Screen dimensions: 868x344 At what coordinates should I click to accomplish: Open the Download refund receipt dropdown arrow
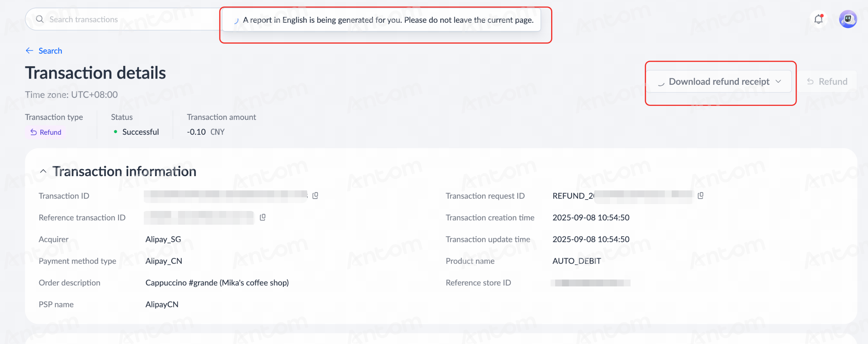pyautogui.click(x=778, y=82)
